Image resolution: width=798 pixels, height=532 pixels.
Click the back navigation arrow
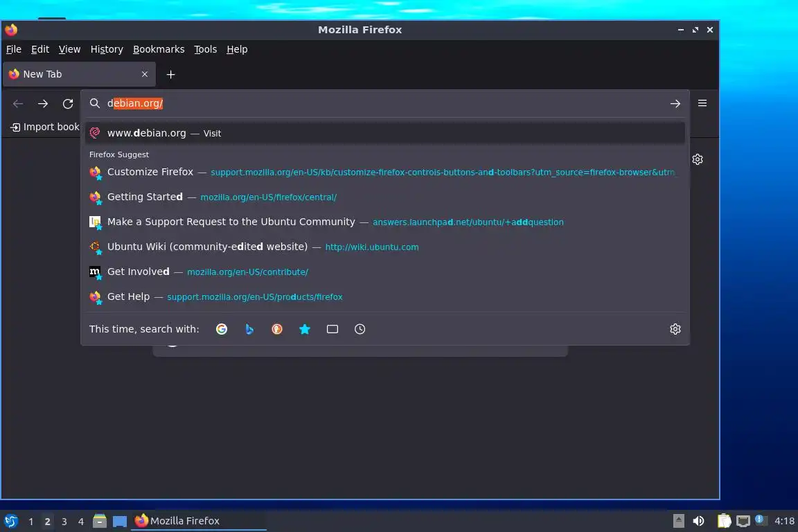coord(18,104)
